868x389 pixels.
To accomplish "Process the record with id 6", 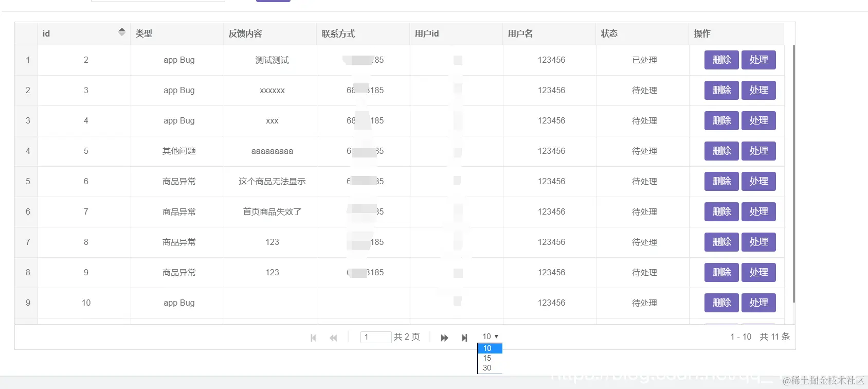I will pos(758,181).
